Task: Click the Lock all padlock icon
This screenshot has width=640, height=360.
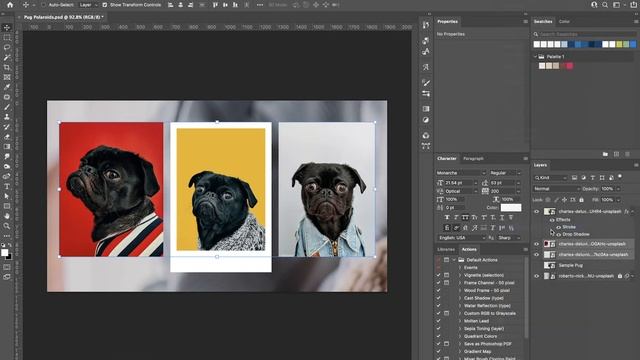Action: [x=582, y=200]
